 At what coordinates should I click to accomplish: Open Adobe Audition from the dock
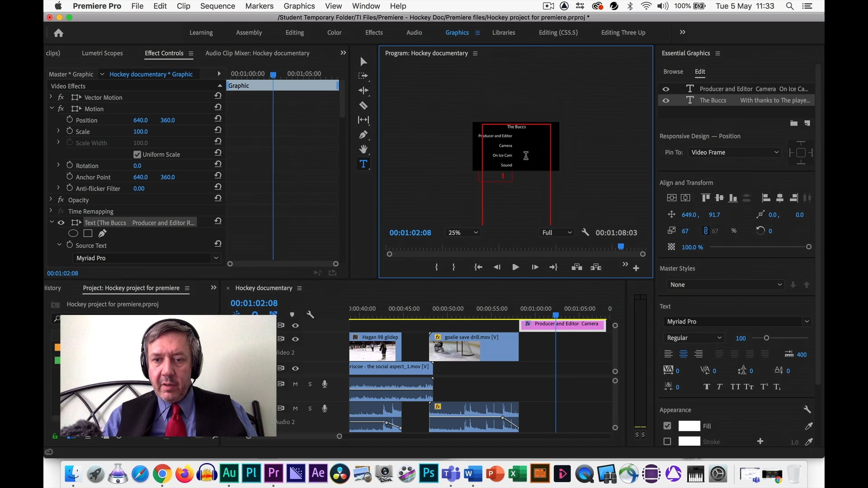coord(229,474)
